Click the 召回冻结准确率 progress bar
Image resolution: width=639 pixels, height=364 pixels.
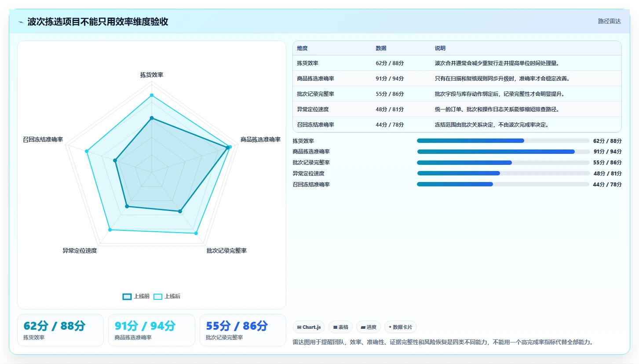[x=503, y=184]
